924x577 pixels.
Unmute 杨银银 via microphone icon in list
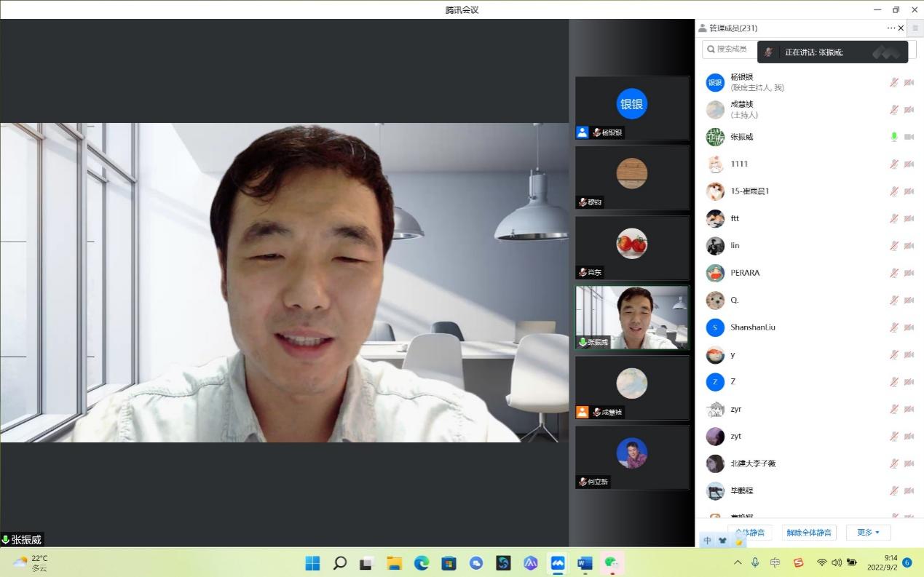(894, 82)
